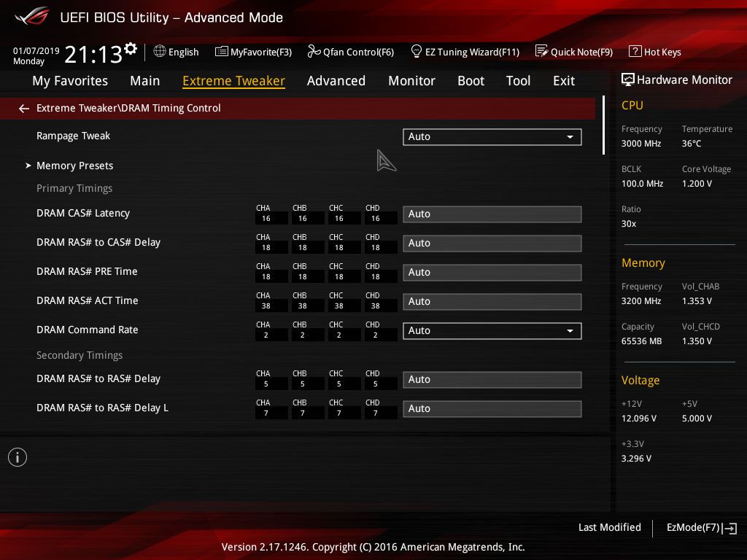Open the DRAM Command Rate dropdown
This screenshot has width=747, height=560.
[x=492, y=330]
